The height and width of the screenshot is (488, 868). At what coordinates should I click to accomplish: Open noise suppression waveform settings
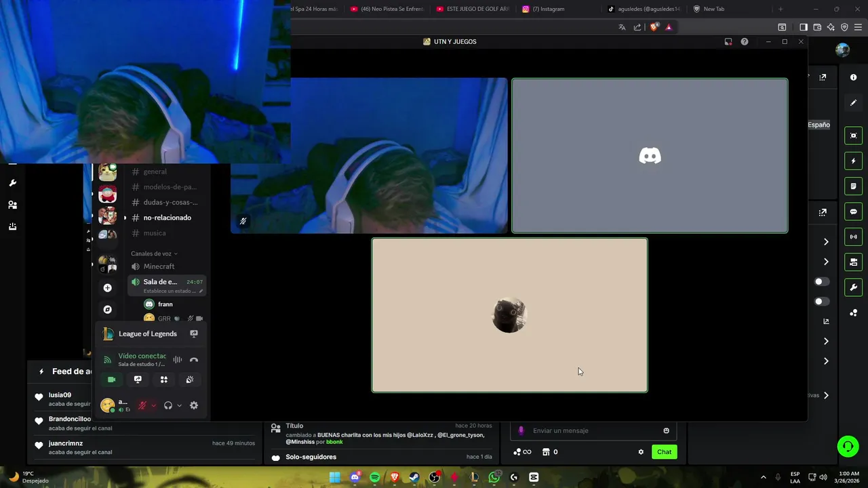177,360
